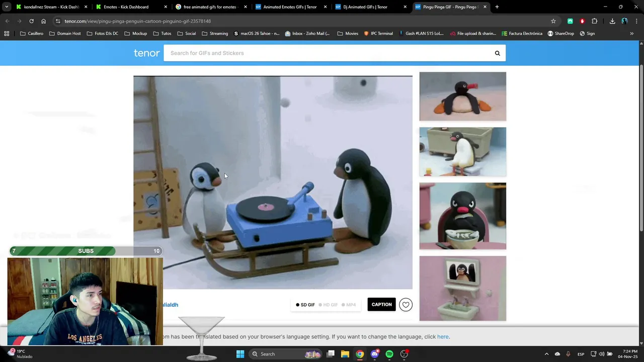This screenshot has width=644, height=362.
Task: Open Chrome downloads icon
Action: click(612, 21)
